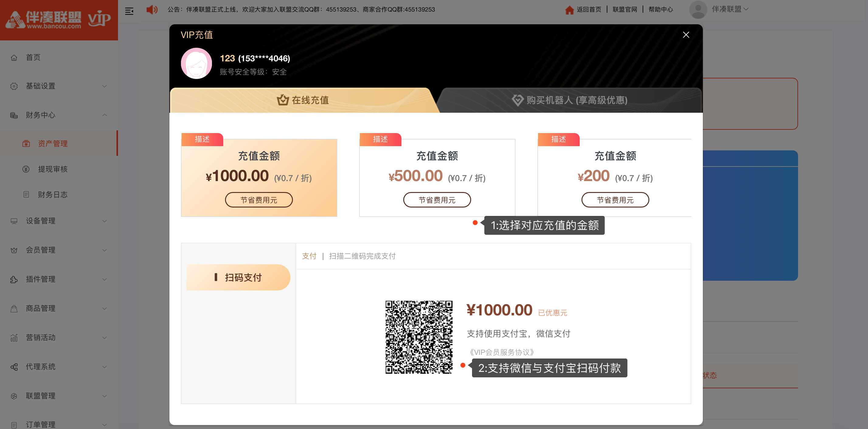The height and width of the screenshot is (429, 868).
Task: Click the 提现审核 yen circle icon
Action: [x=26, y=169]
